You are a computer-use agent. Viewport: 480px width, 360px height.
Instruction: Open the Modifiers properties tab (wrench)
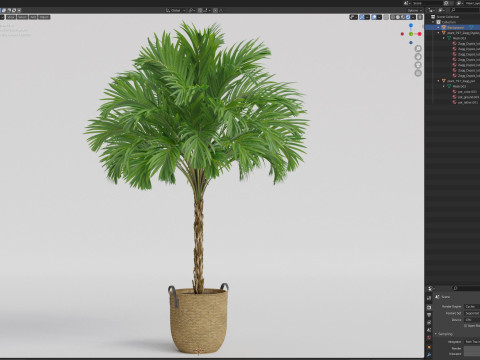click(429, 355)
